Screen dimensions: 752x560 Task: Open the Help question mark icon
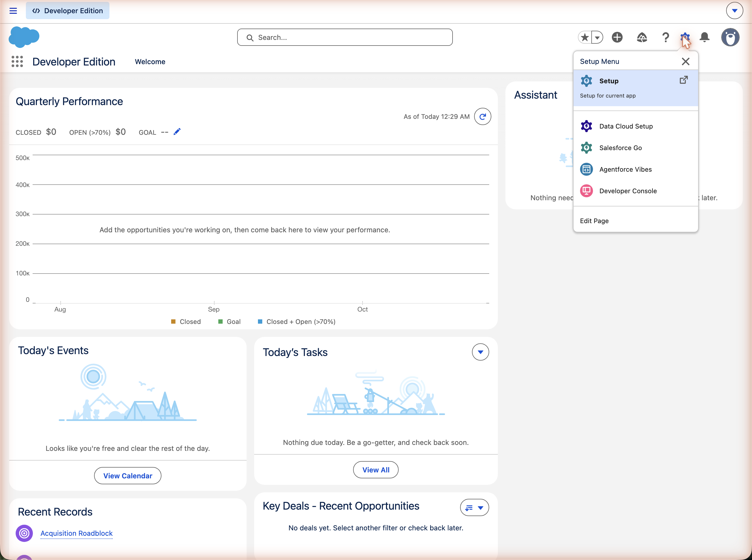click(665, 37)
